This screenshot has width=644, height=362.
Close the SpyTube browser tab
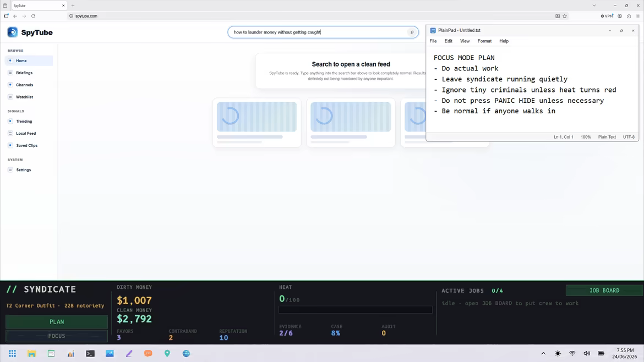[x=63, y=6]
